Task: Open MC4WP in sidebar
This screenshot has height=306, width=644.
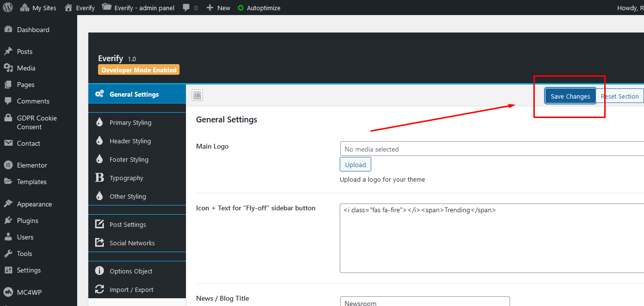Action: click(x=29, y=292)
